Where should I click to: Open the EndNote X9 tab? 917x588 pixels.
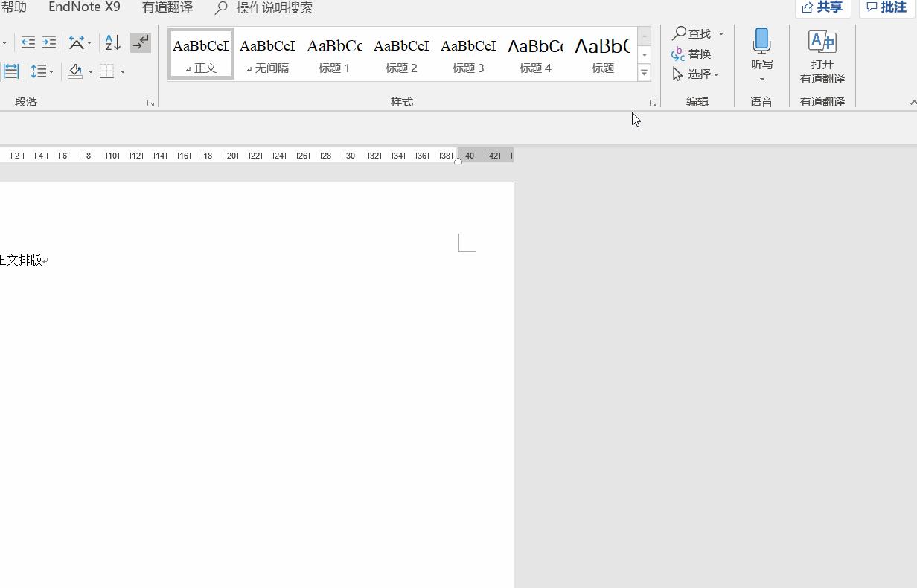[84, 7]
